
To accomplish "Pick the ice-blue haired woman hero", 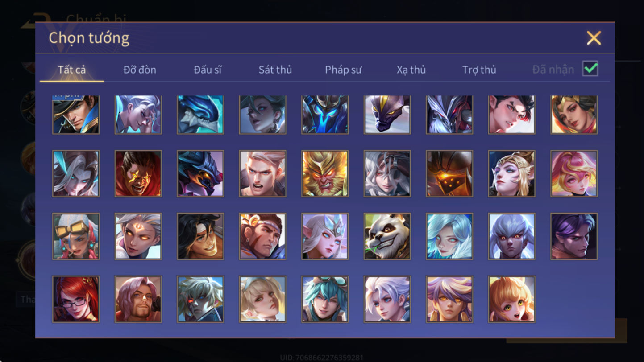I will (449, 236).
